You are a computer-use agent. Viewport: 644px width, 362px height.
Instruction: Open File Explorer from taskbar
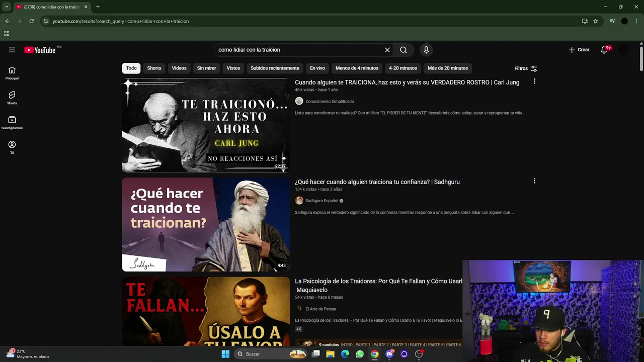(x=330, y=354)
